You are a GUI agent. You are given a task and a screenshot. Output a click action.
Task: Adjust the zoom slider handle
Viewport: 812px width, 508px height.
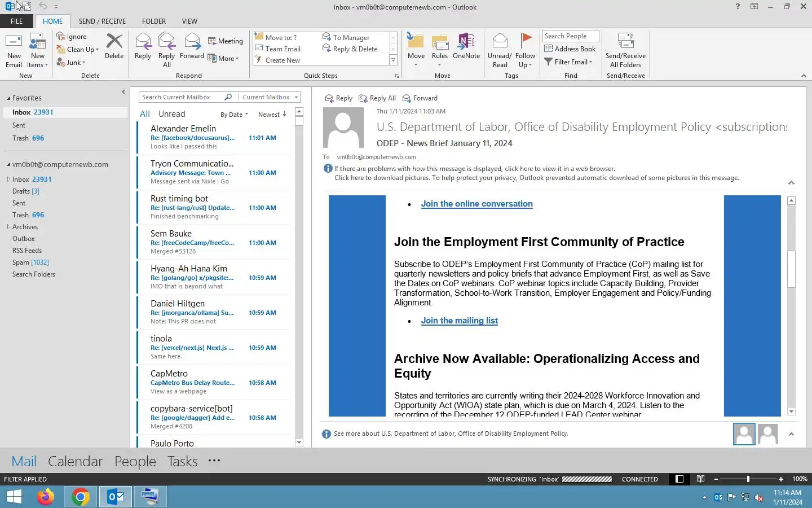[748, 479]
